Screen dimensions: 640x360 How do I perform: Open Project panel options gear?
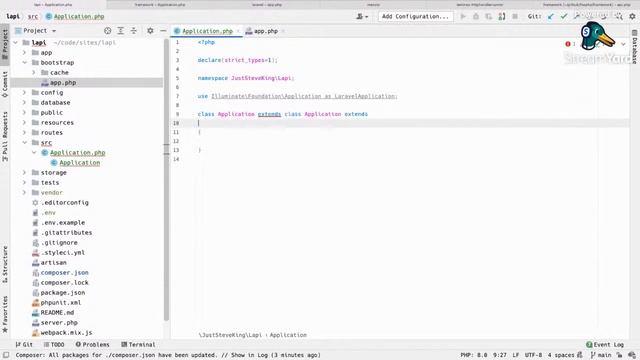[150, 31]
